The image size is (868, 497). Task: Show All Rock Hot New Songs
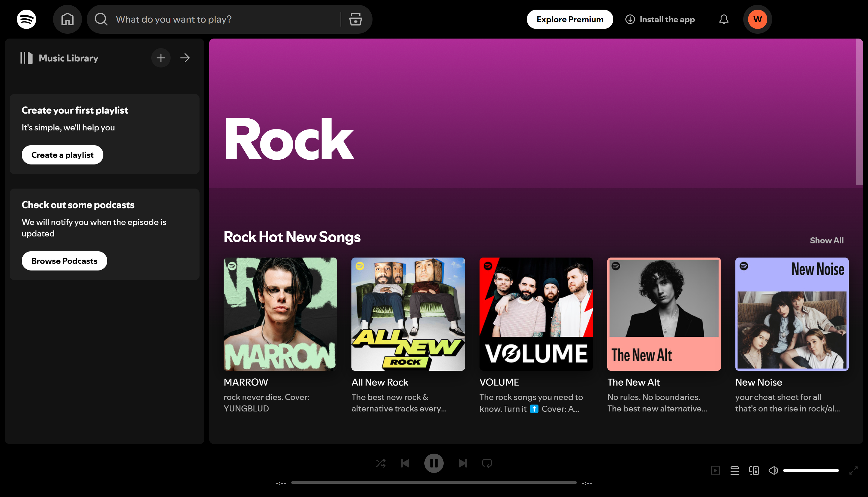[x=826, y=240]
